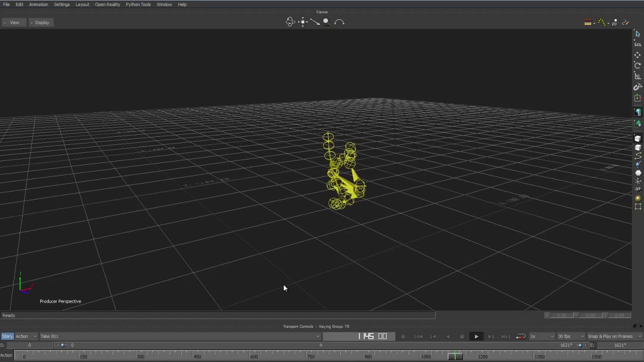Click the start zoom-bar handle near S field
The image size is (644, 362).
(62, 345)
